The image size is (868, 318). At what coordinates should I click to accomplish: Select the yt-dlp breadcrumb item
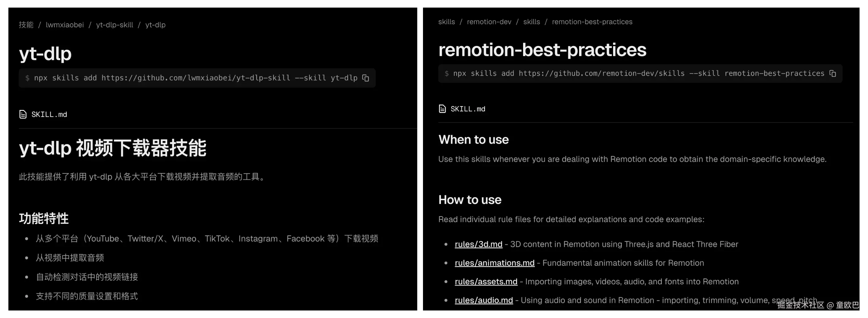(155, 25)
